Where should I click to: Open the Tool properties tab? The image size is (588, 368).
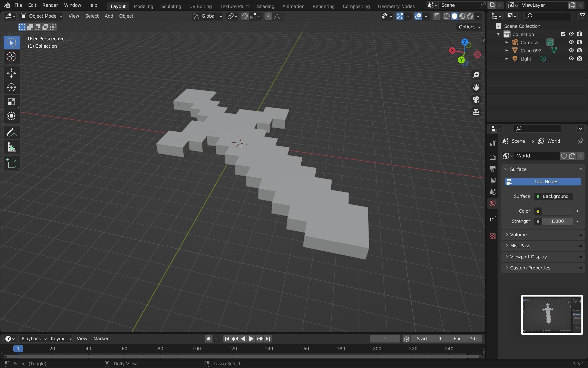click(x=492, y=143)
